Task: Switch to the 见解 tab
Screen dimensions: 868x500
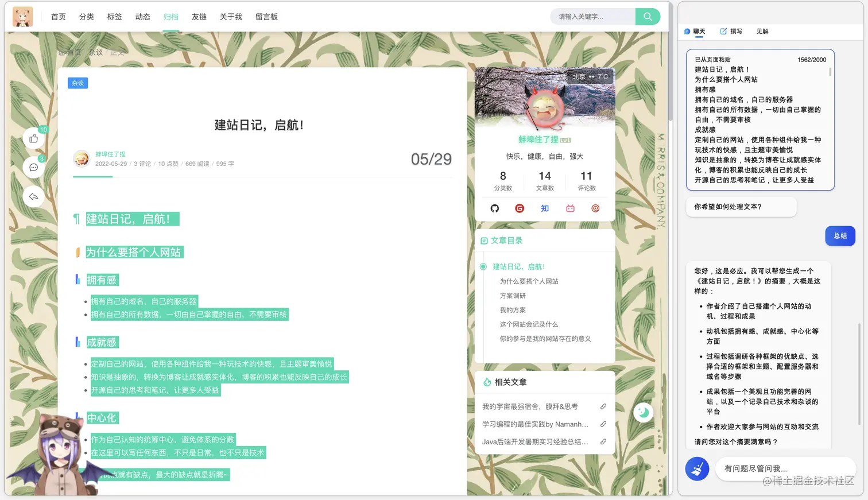Action: (762, 31)
